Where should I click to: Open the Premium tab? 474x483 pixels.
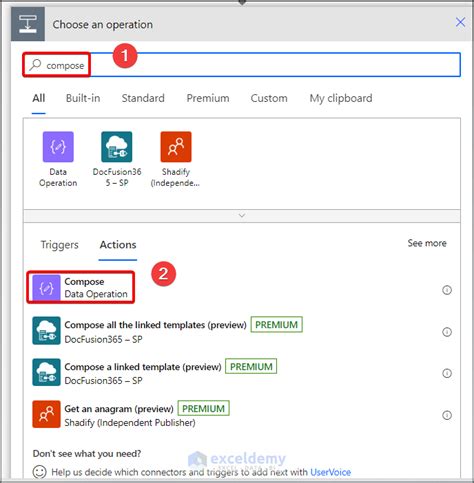click(x=208, y=98)
